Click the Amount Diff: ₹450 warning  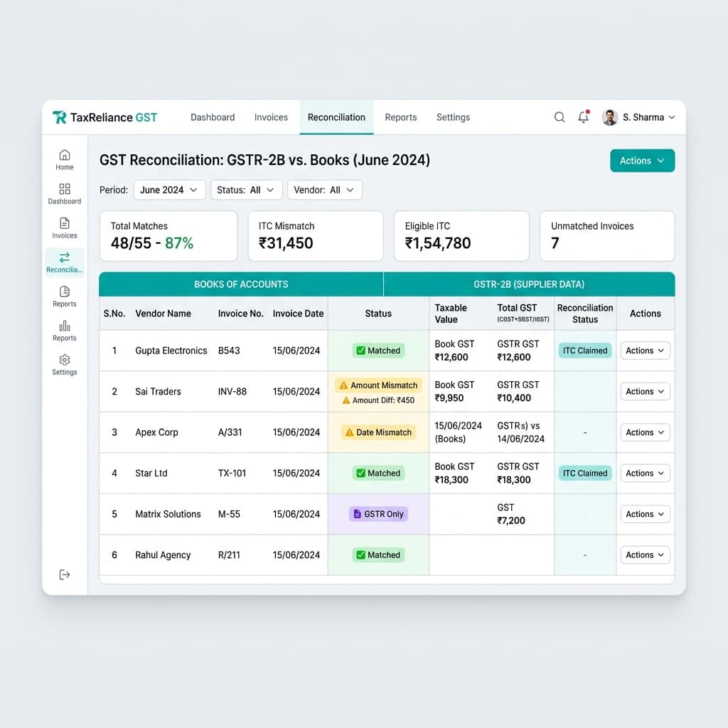tap(378, 400)
